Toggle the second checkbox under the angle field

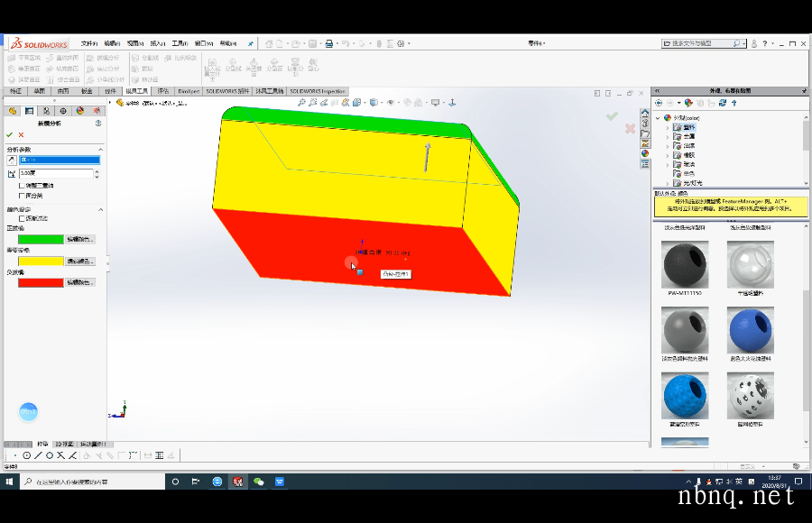[x=22, y=196]
